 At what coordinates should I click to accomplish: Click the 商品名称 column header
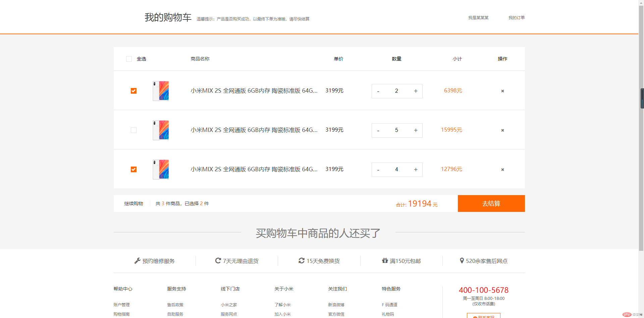point(200,59)
